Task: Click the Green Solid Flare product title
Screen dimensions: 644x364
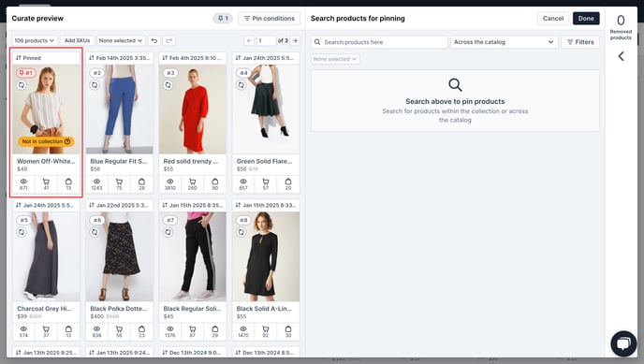Action: 265,161
